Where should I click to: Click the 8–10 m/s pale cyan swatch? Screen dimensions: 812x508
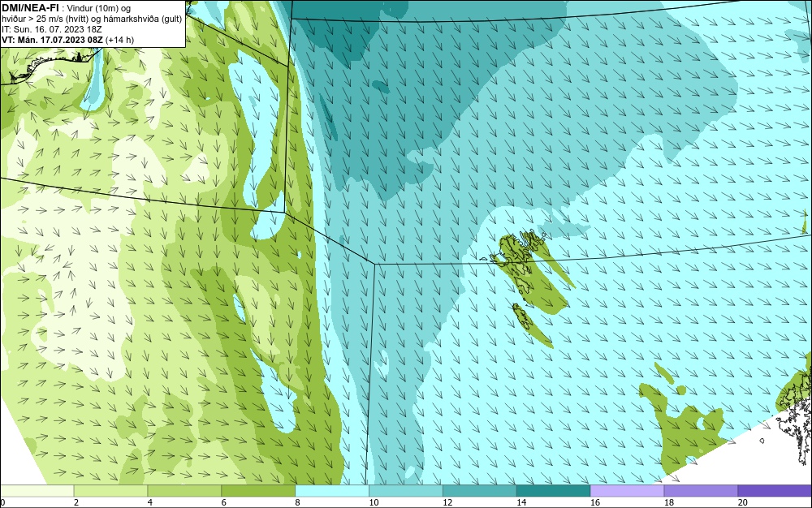(x=332, y=490)
